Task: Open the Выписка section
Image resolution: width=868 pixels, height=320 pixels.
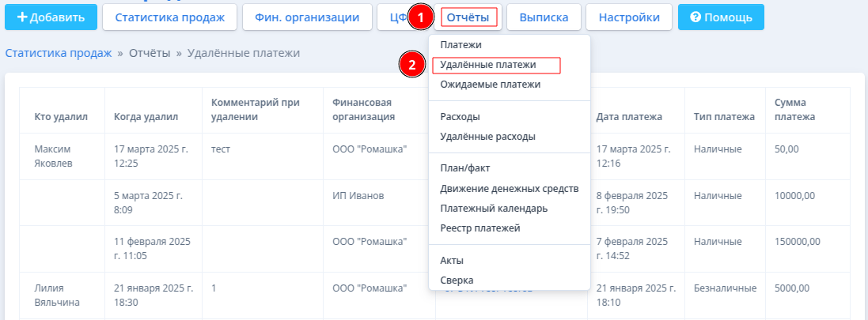Action: [544, 17]
